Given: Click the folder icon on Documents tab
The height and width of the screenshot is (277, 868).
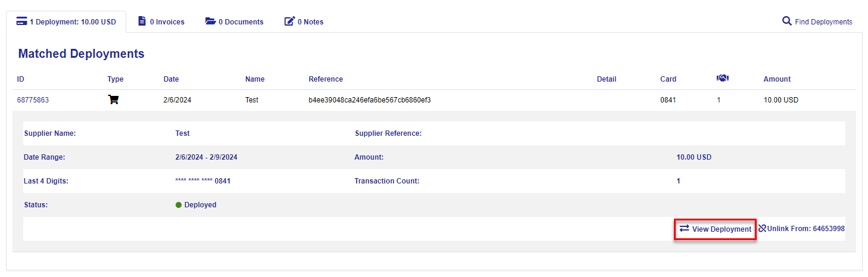Looking at the screenshot, I should coord(210,21).
